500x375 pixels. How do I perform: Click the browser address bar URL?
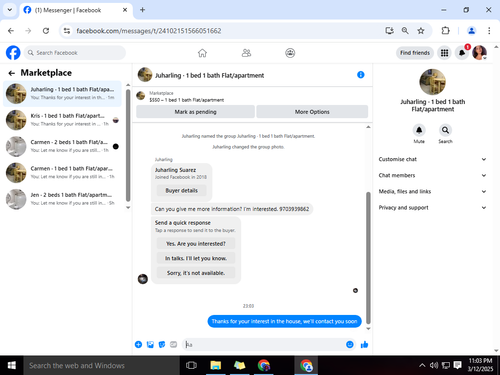coord(149,31)
